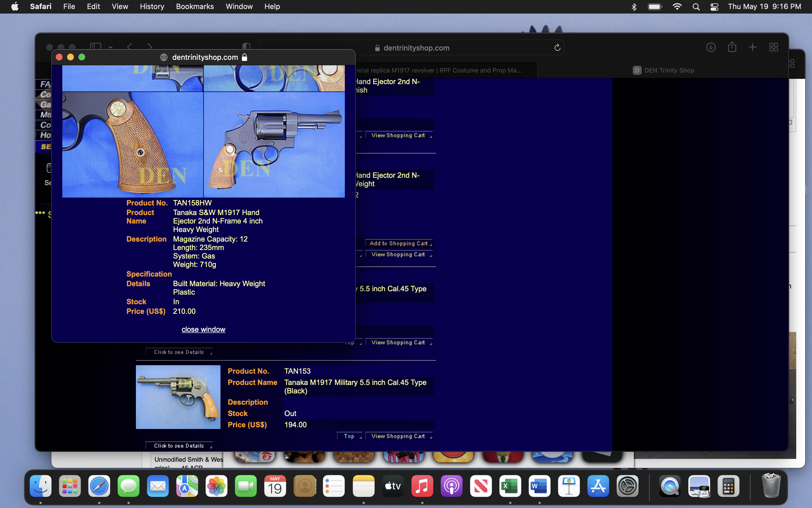Click the product number TAN158HW text
The image size is (812, 508).
pyautogui.click(x=192, y=203)
